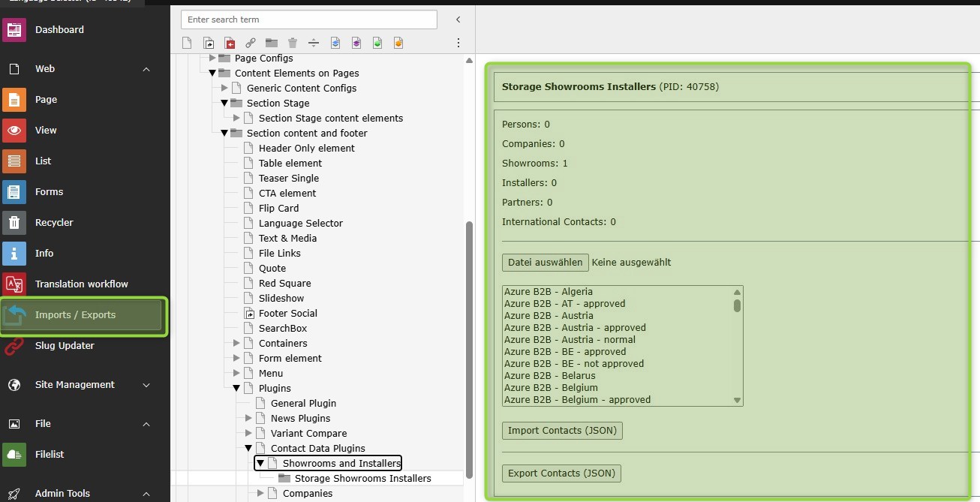Open the three-dot page tree options menu
The width and height of the screenshot is (980, 502).
tap(458, 43)
